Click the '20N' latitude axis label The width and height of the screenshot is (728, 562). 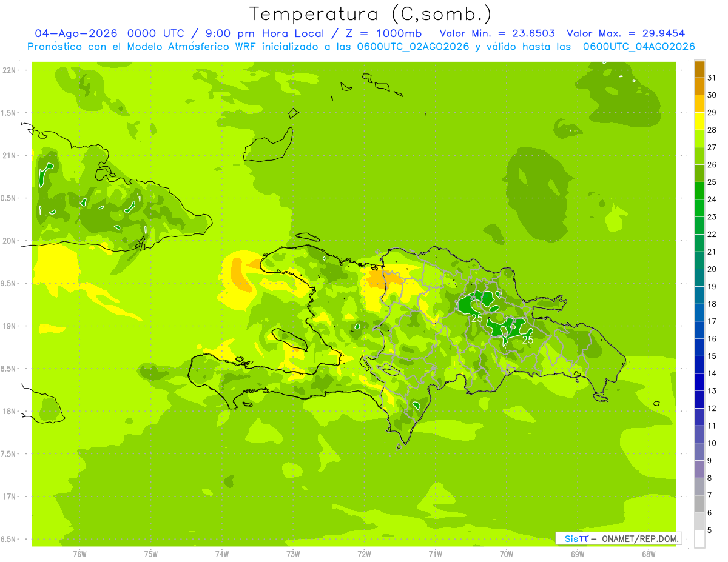click(x=8, y=241)
